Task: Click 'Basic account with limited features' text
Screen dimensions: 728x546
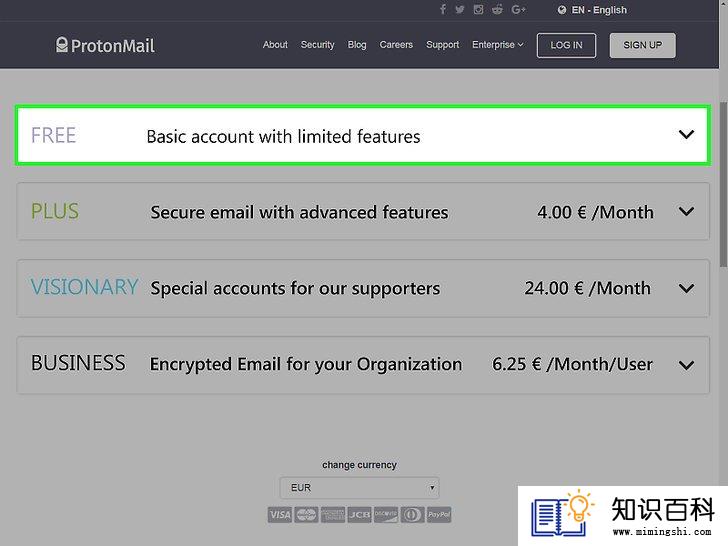Action: pos(283,136)
